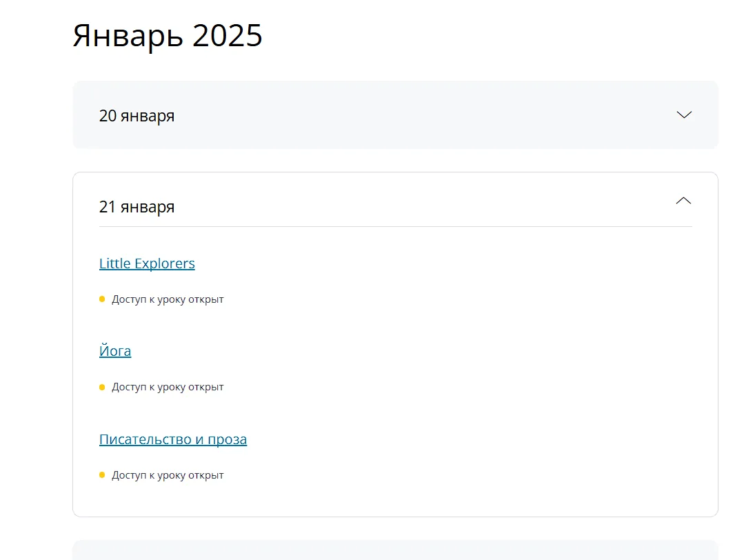Click yellow status dot under Little Explorers
The image size is (755, 560).
pos(102,299)
